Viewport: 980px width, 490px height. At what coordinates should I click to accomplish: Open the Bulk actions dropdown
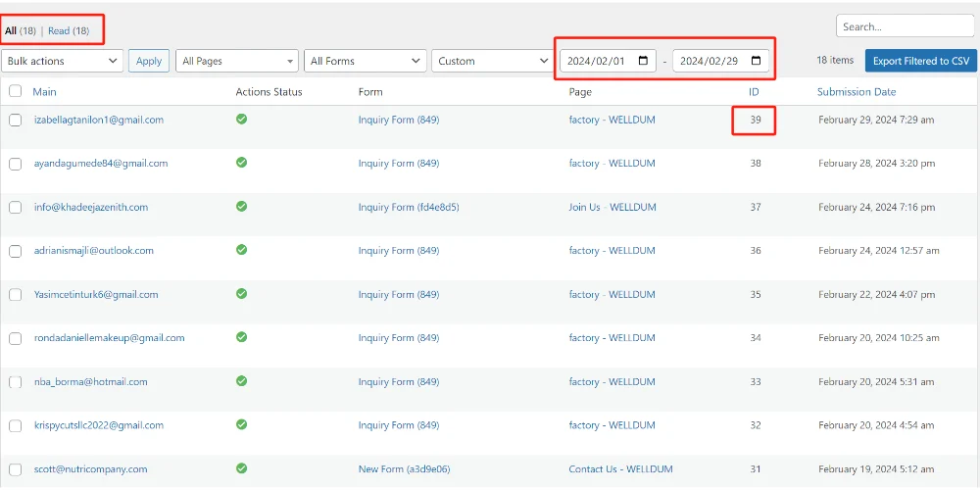pyautogui.click(x=62, y=61)
